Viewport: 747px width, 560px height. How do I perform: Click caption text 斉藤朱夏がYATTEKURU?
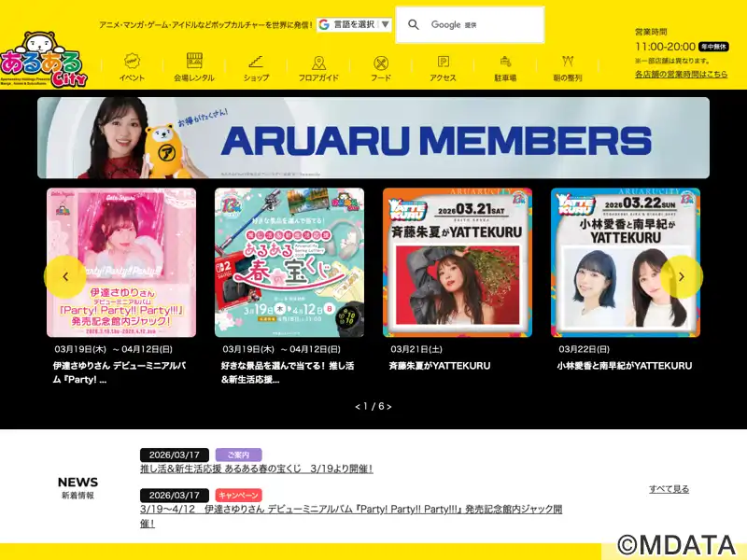click(440, 366)
